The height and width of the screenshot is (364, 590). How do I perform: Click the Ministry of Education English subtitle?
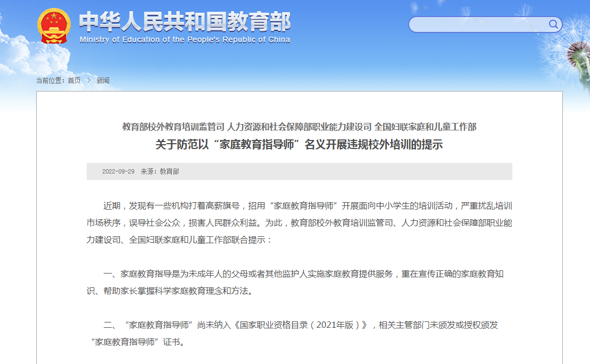point(185,40)
